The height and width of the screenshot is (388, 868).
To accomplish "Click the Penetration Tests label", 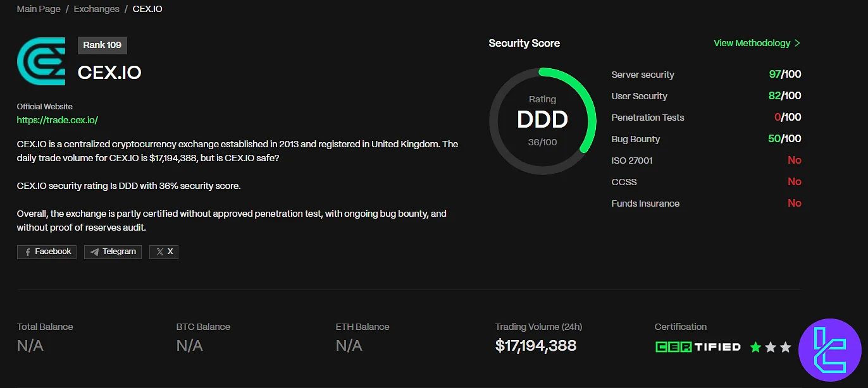I will 648,118.
